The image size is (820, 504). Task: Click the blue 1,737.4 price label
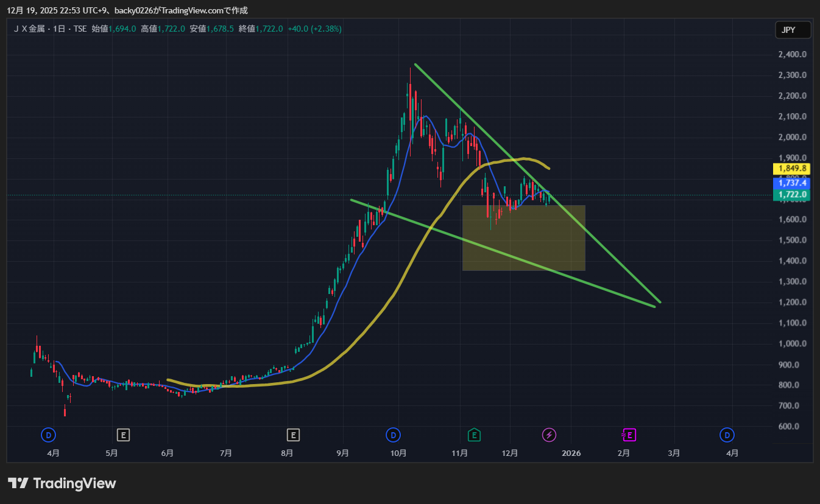[x=792, y=183]
